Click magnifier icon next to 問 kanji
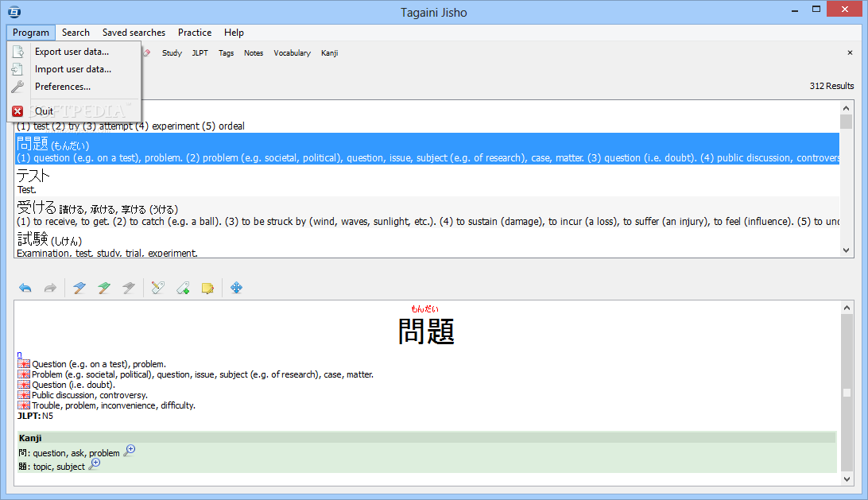Viewport: 868px width, 500px height. (x=129, y=450)
